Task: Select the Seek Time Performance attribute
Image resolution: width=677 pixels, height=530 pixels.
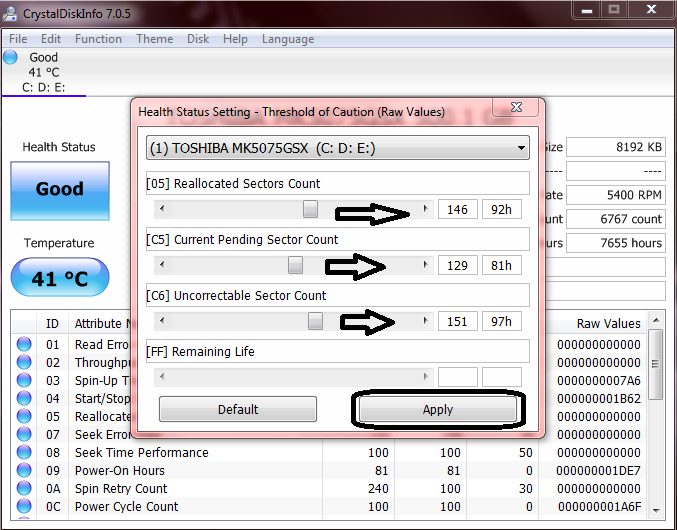Action: (142, 452)
